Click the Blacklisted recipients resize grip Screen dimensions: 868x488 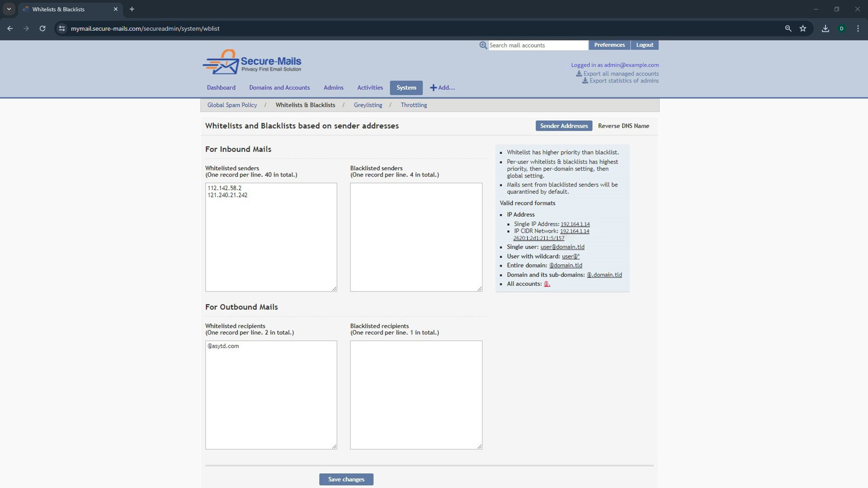coord(480,446)
